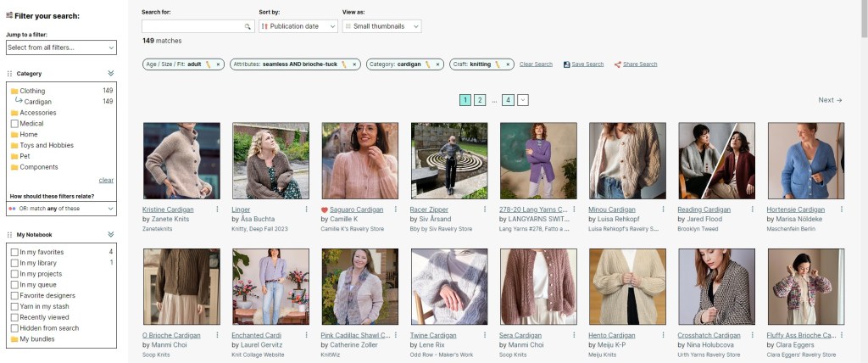This screenshot has height=363, width=868.
Task: Check the Yarn in my stash checkbox
Action: coord(14,306)
